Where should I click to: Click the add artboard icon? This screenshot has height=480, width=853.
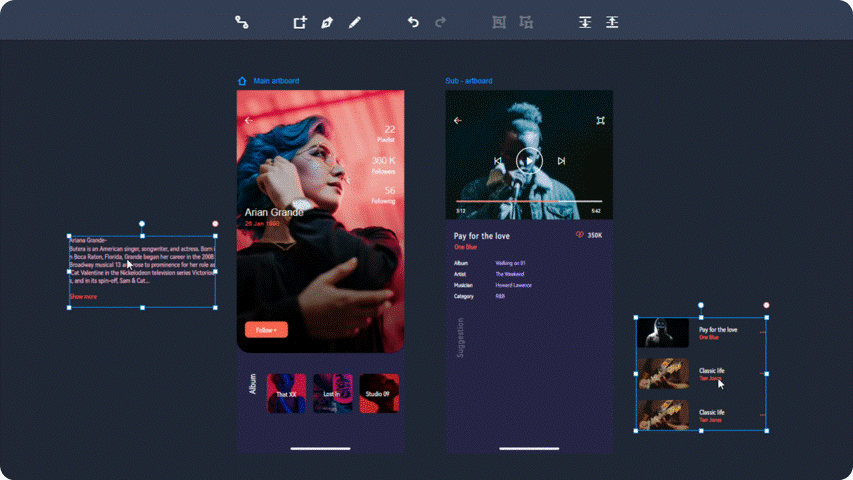coord(300,22)
